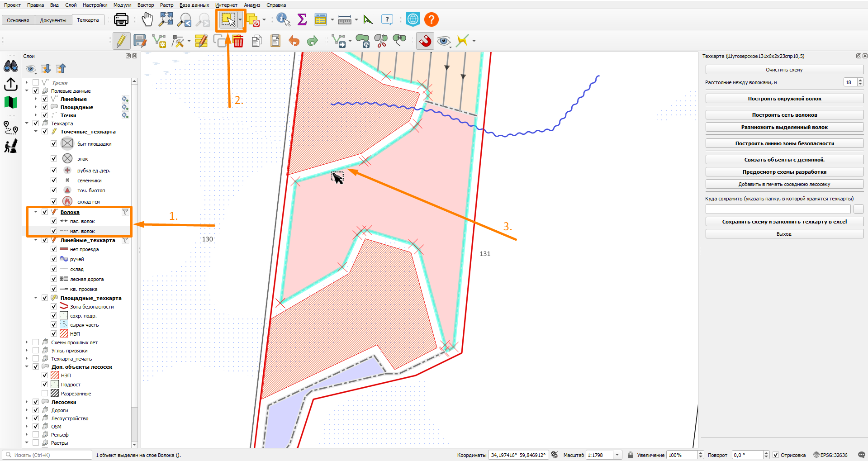
Task: Open binoculars icon in left sidebar
Action: (11, 67)
